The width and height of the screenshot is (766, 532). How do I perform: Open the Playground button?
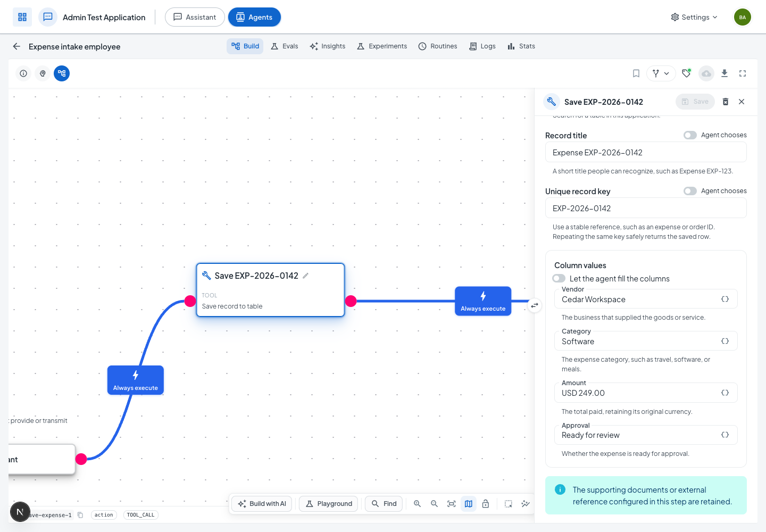point(329,504)
